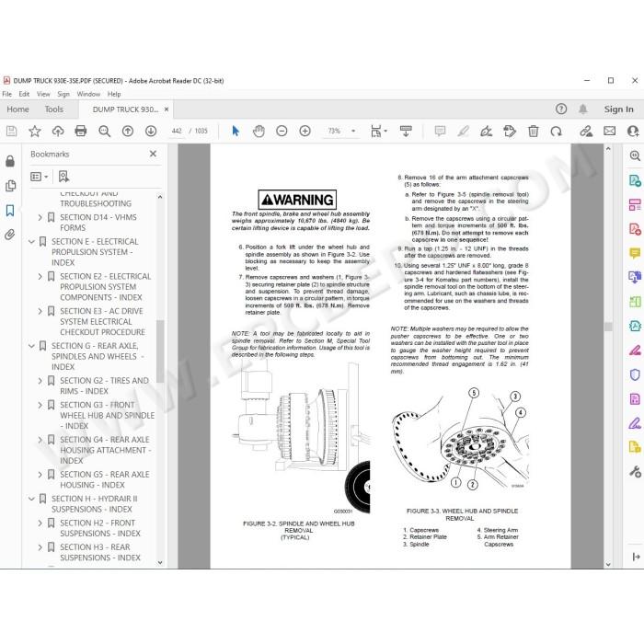Go to next page arrow
Viewport: 644px width, 644px height.
pyautogui.click(x=151, y=131)
